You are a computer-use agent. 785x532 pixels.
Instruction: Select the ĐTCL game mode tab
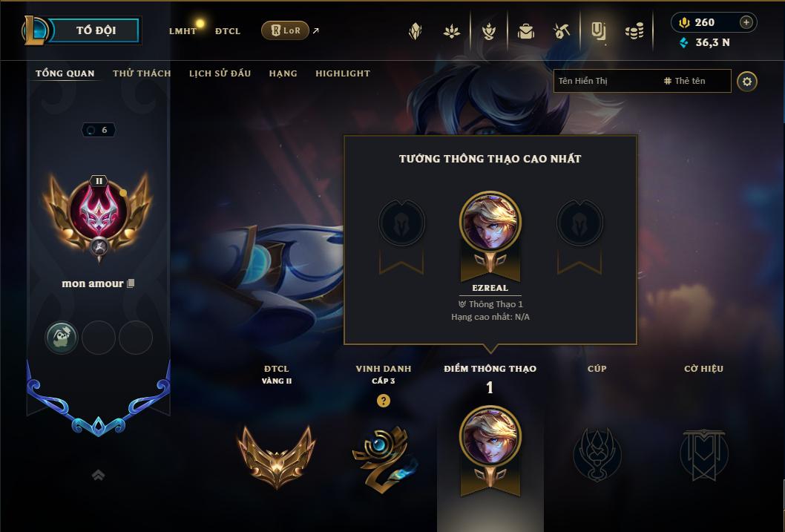[228, 31]
